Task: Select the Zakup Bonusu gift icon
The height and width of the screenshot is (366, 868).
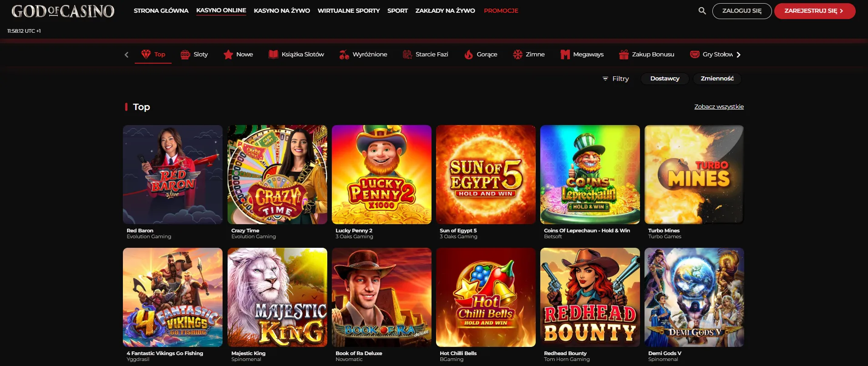Action: click(624, 55)
